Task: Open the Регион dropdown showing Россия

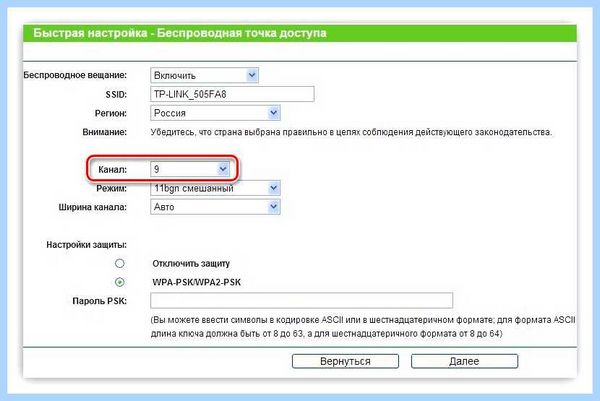Action: pyautogui.click(x=215, y=113)
